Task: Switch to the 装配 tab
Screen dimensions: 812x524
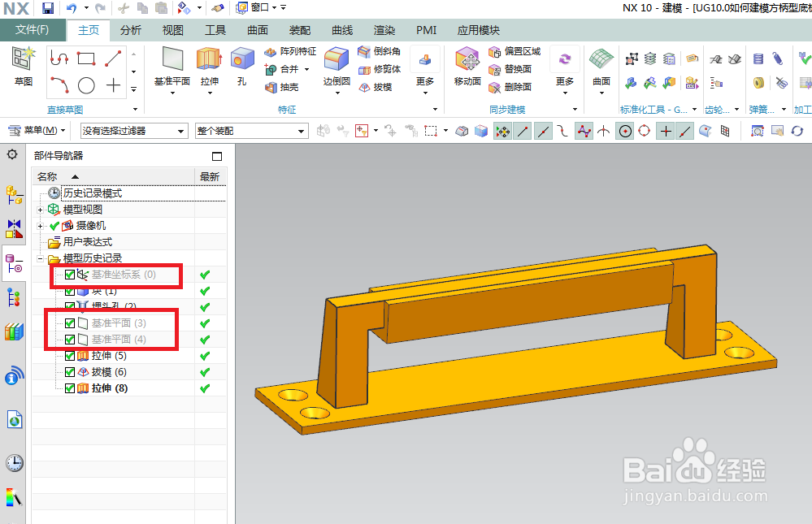Action: click(300, 31)
